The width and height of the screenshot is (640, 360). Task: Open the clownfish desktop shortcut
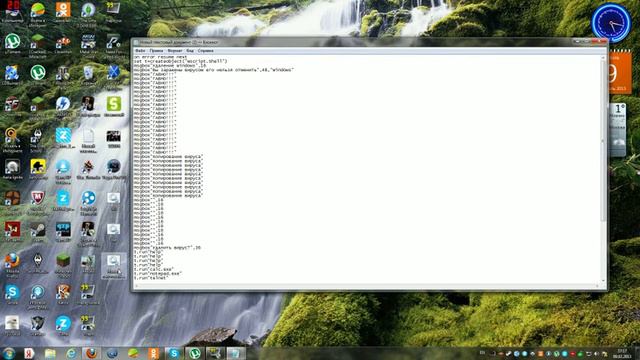coord(63,43)
